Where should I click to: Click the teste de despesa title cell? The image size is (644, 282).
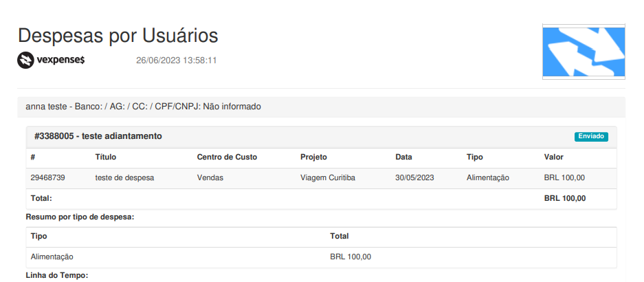125,178
